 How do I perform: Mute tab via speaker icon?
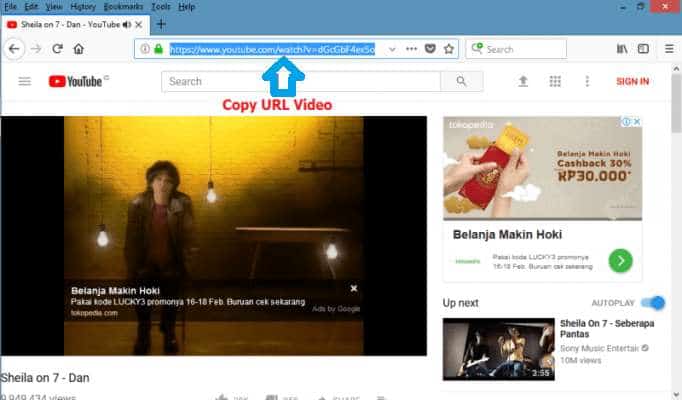pos(127,25)
